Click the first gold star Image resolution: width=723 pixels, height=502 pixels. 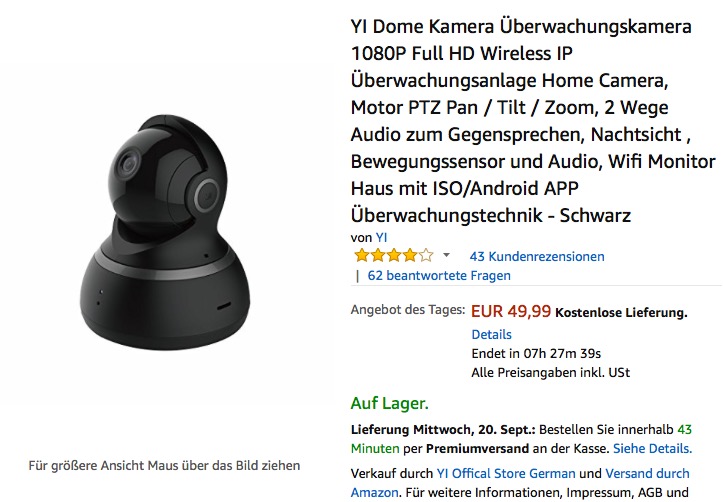pyautogui.click(x=362, y=255)
